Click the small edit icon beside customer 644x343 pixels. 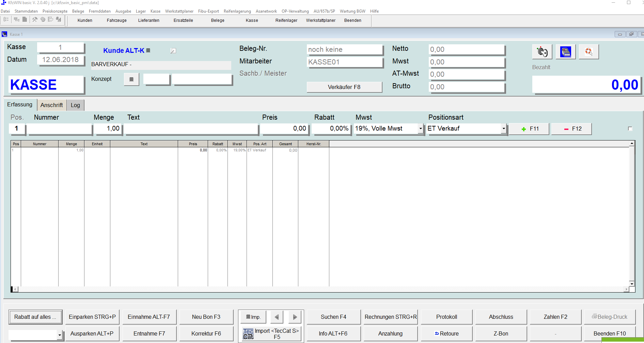(173, 51)
